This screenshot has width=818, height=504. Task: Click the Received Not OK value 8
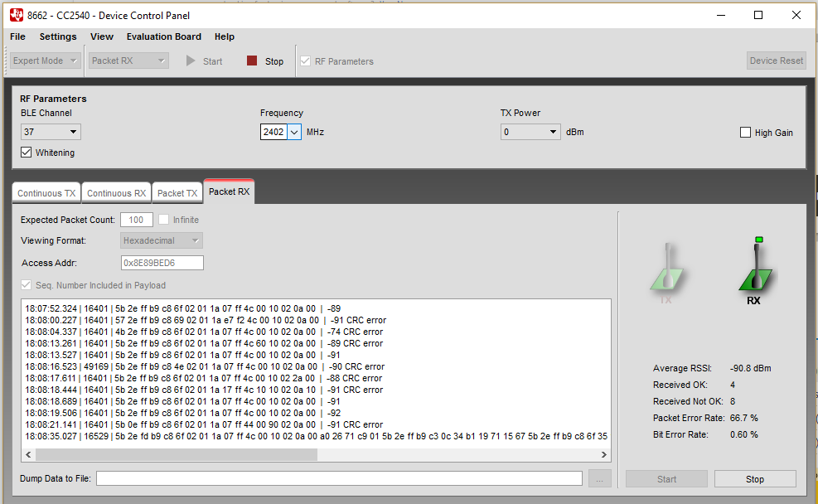(733, 401)
